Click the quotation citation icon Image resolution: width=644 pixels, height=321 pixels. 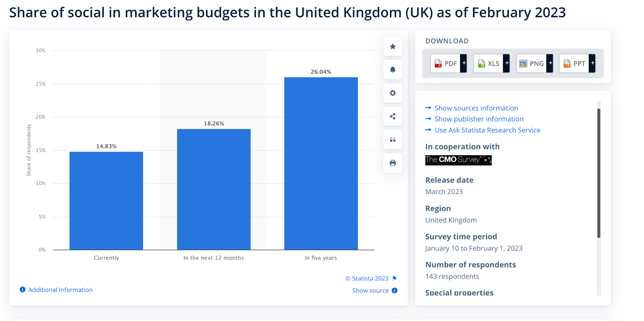pyautogui.click(x=393, y=140)
